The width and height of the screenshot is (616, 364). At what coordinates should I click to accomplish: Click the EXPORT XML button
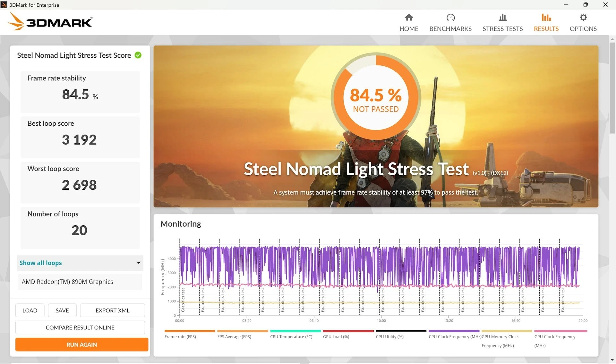pyautogui.click(x=112, y=310)
